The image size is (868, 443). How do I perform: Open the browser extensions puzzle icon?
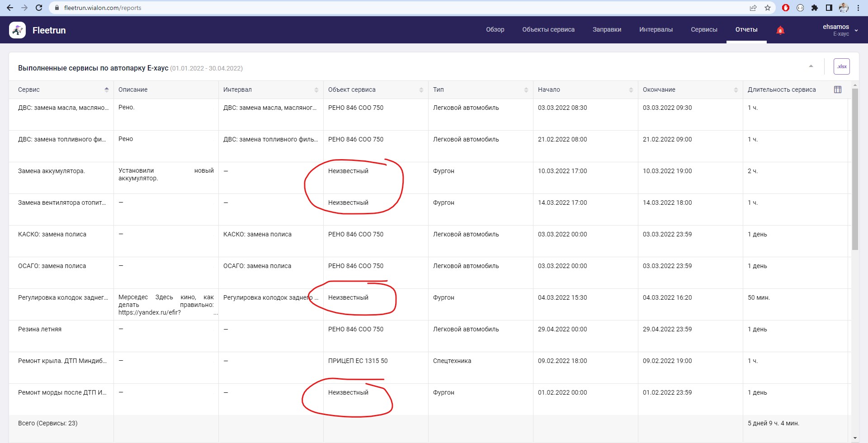tap(814, 8)
